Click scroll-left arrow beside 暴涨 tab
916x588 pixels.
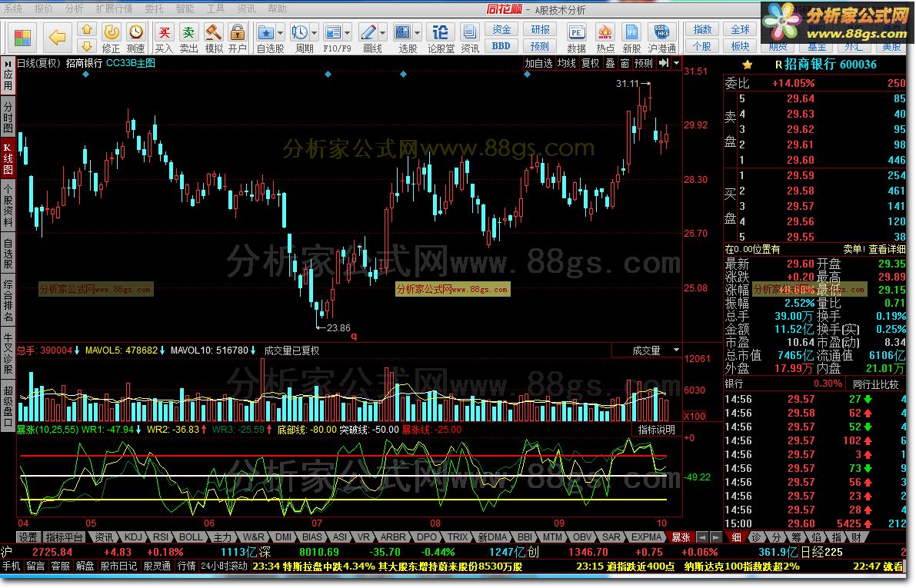(x=703, y=537)
